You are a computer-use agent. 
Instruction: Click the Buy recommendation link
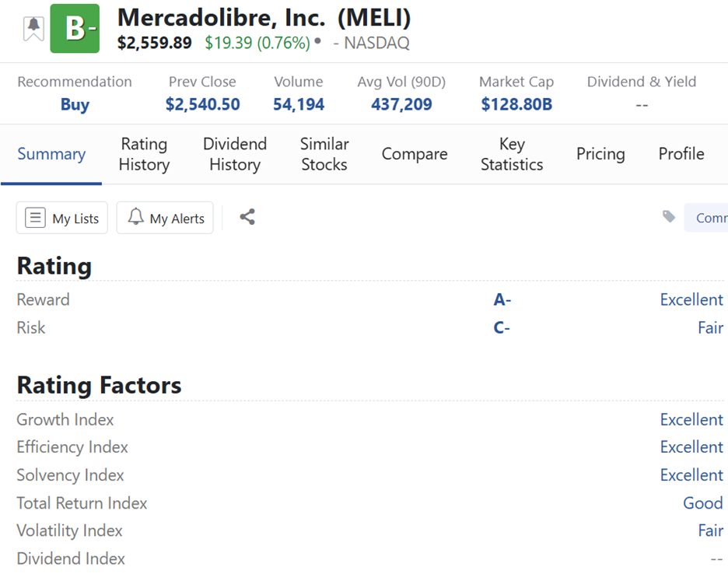pyautogui.click(x=75, y=104)
